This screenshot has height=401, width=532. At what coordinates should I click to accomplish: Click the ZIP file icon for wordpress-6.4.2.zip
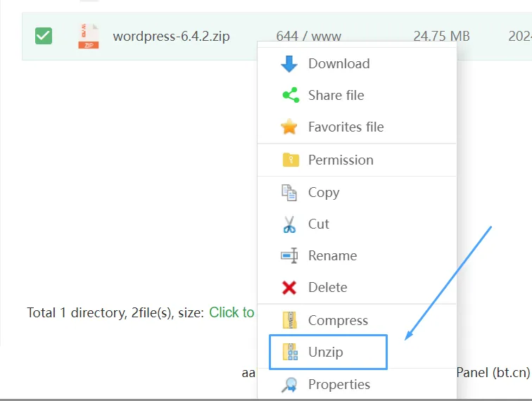(89, 36)
